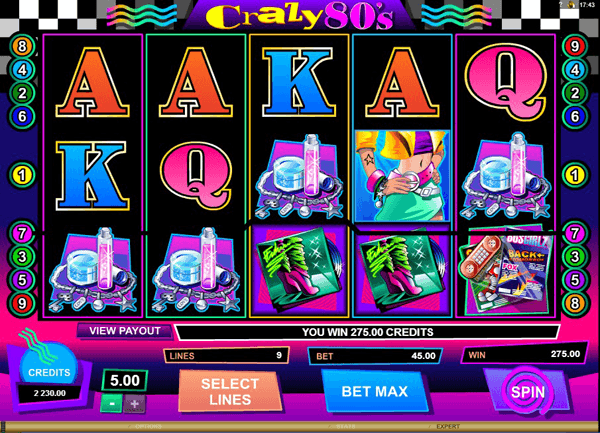Click the magazines and phone symbol

[x=506, y=272]
